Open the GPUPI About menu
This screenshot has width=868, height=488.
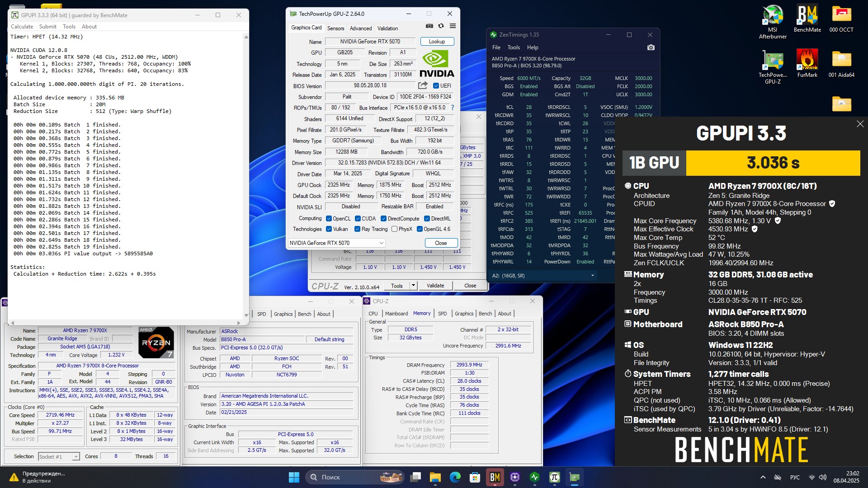(x=89, y=27)
